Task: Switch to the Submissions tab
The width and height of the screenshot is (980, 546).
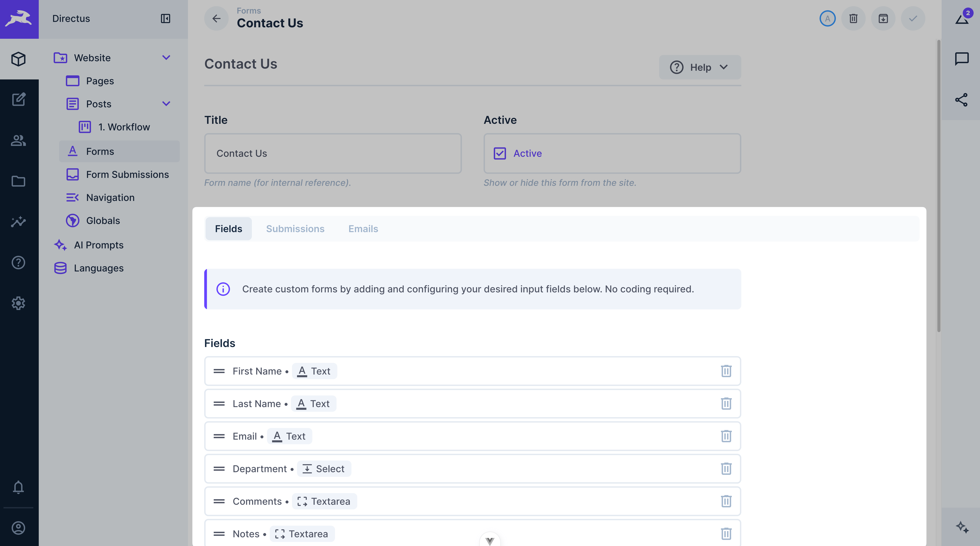Action: pos(295,229)
